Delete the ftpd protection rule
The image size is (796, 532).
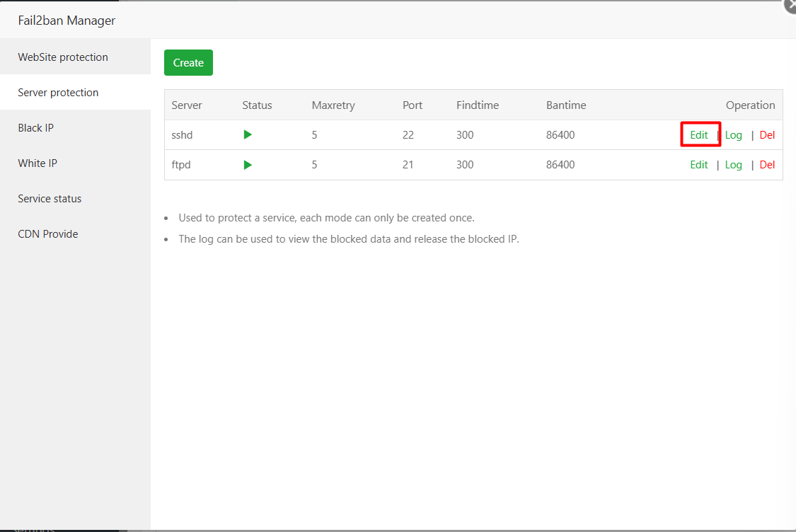767,165
